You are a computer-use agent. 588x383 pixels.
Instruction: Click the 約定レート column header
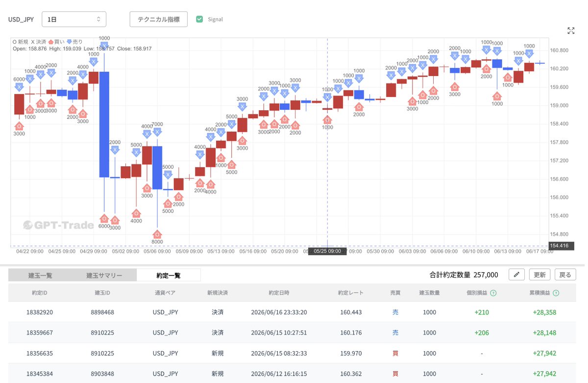(351, 293)
